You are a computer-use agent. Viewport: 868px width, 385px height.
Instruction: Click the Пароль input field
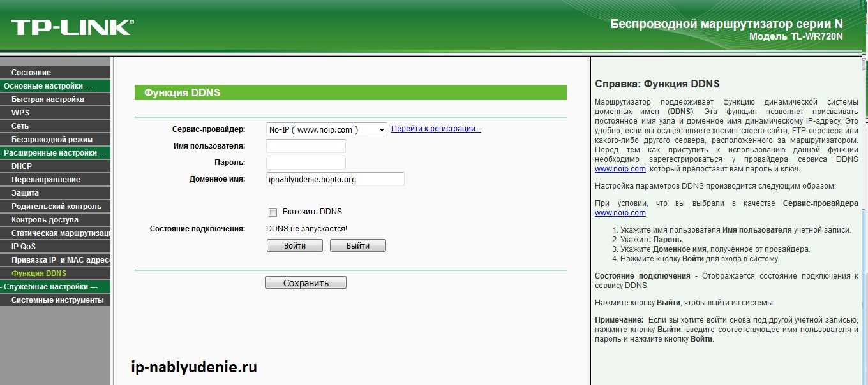(306, 163)
